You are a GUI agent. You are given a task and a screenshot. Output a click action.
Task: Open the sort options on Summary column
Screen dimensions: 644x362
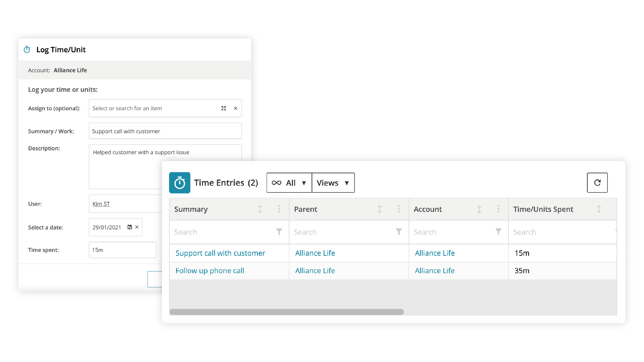(260, 209)
